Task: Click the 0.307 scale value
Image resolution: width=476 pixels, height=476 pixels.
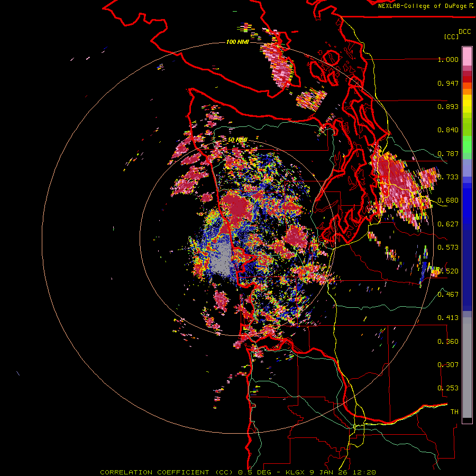Action: (x=448, y=365)
